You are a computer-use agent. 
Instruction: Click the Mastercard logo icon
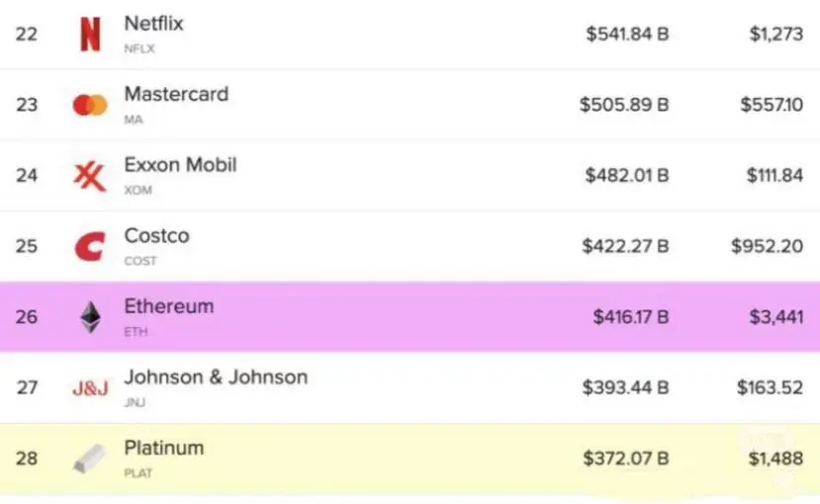(90, 105)
